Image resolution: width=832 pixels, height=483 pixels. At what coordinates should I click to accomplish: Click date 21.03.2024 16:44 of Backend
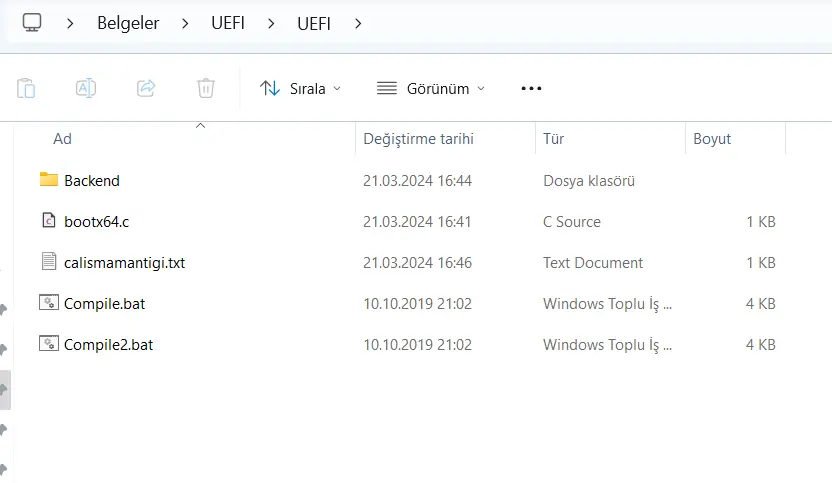click(x=417, y=181)
